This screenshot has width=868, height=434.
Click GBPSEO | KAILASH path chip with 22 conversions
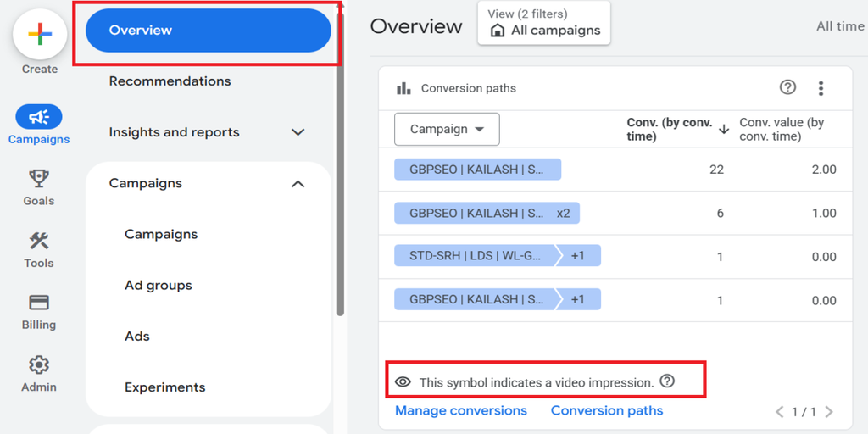point(478,170)
